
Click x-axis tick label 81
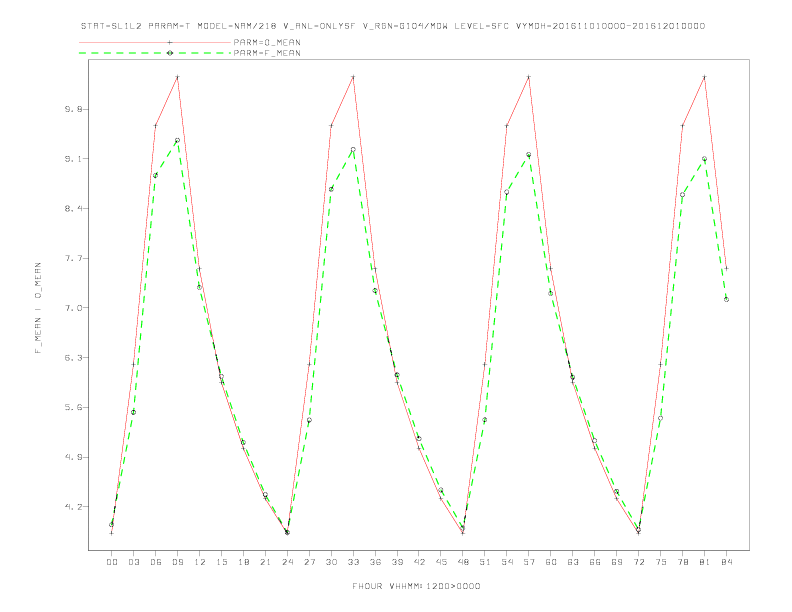(x=705, y=562)
